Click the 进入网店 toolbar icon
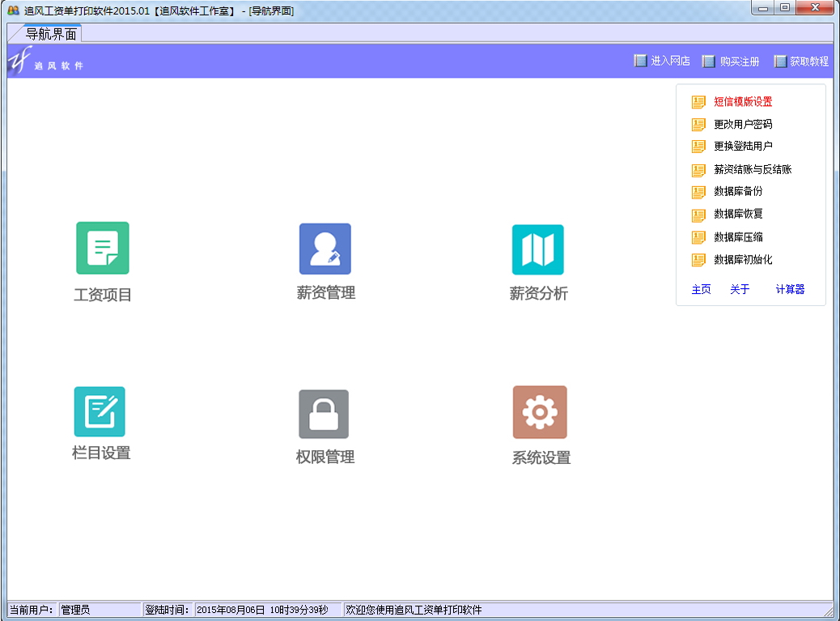Screen dimensions: 840x621 [641, 61]
